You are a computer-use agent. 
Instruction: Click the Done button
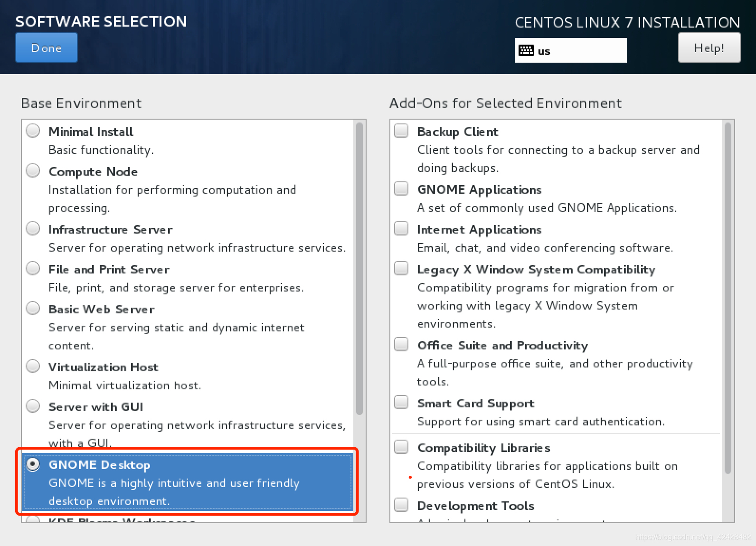click(x=46, y=47)
